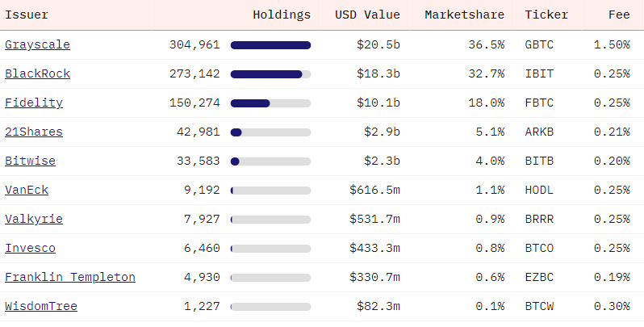644x327 pixels.
Task: Select BlackRock's holdings progress bar
Action: [x=270, y=74]
